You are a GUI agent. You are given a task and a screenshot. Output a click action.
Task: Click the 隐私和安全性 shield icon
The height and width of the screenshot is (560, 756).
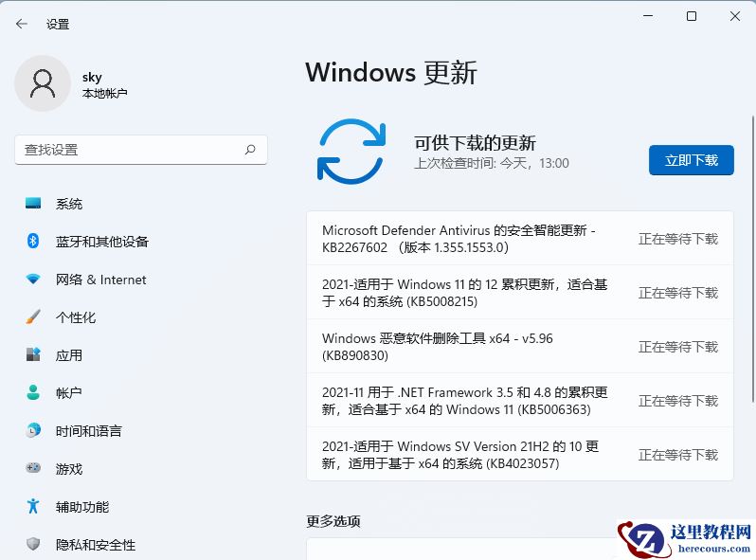[x=33, y=544]
